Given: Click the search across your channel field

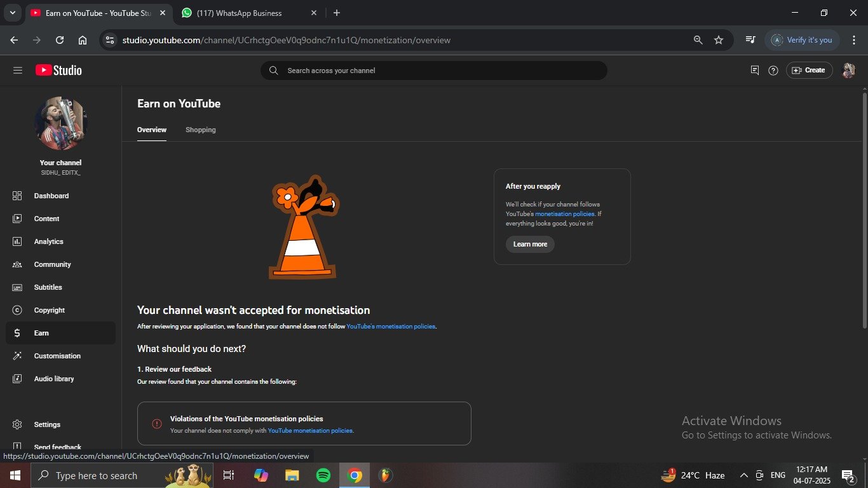Looking at the screenshot, I should tap(434, 71).
